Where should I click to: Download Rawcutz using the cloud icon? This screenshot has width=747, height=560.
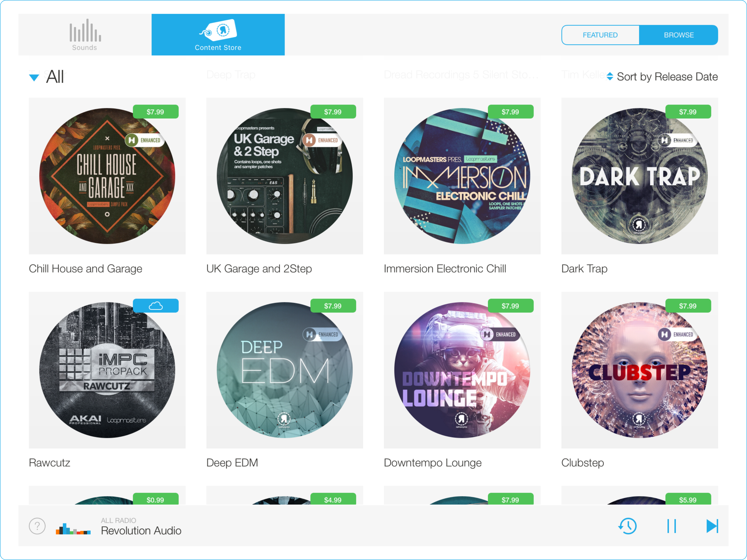tap(155, 306)
